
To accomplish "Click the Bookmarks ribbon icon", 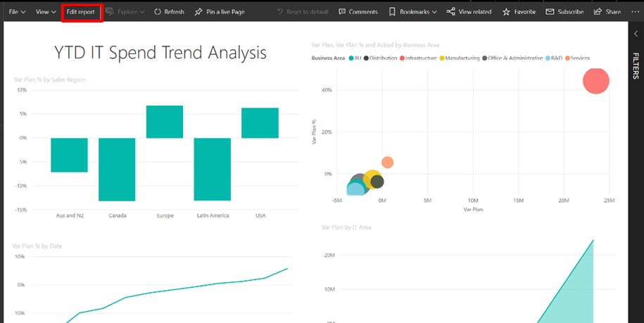I will [x=392, y=12].
